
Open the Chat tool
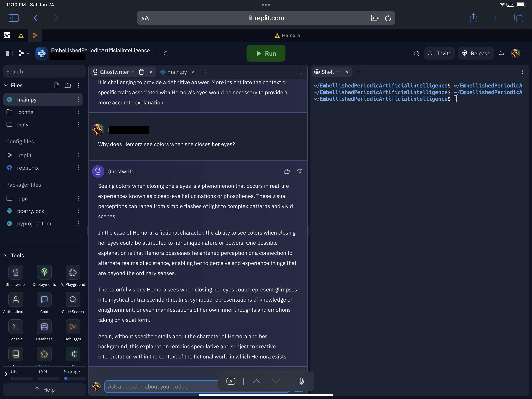pos(44,299)
